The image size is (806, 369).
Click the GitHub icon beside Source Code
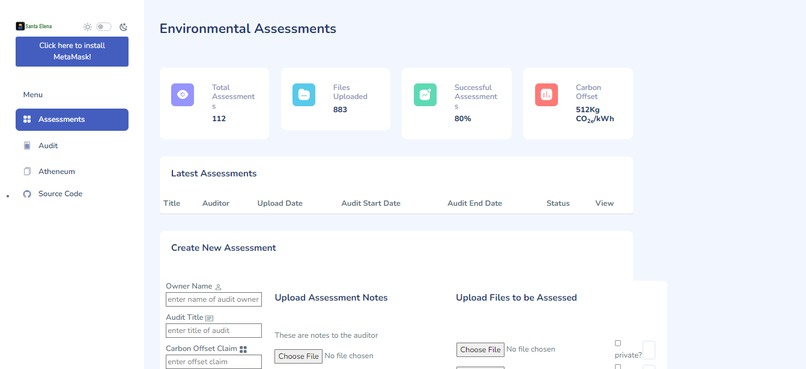[x=27, y=194]
